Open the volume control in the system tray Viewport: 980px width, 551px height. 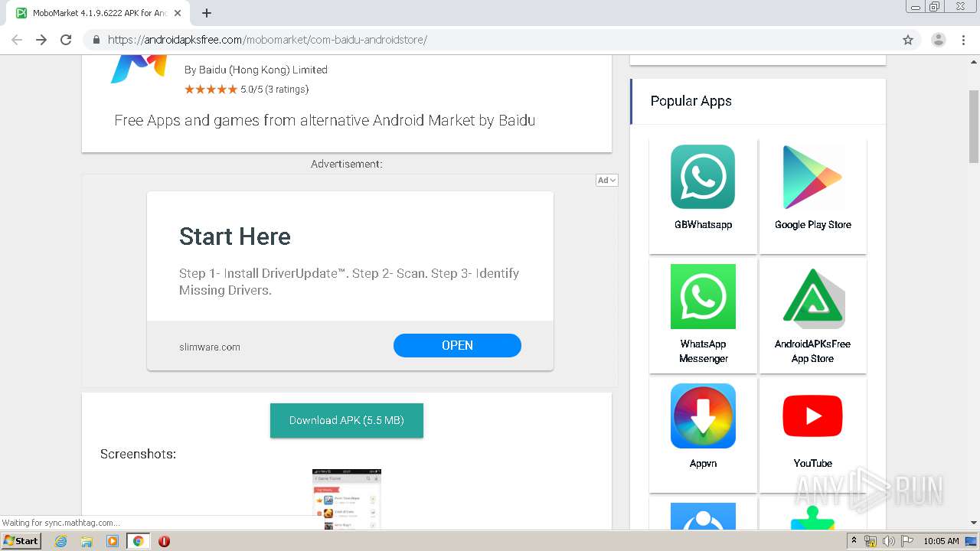(888, 541)
